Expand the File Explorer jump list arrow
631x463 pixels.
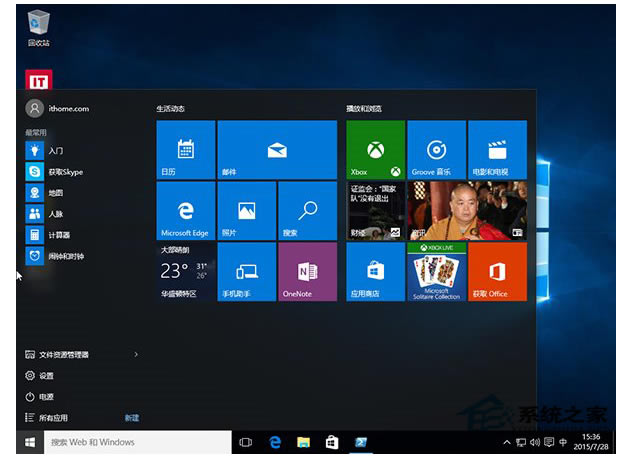136,354
